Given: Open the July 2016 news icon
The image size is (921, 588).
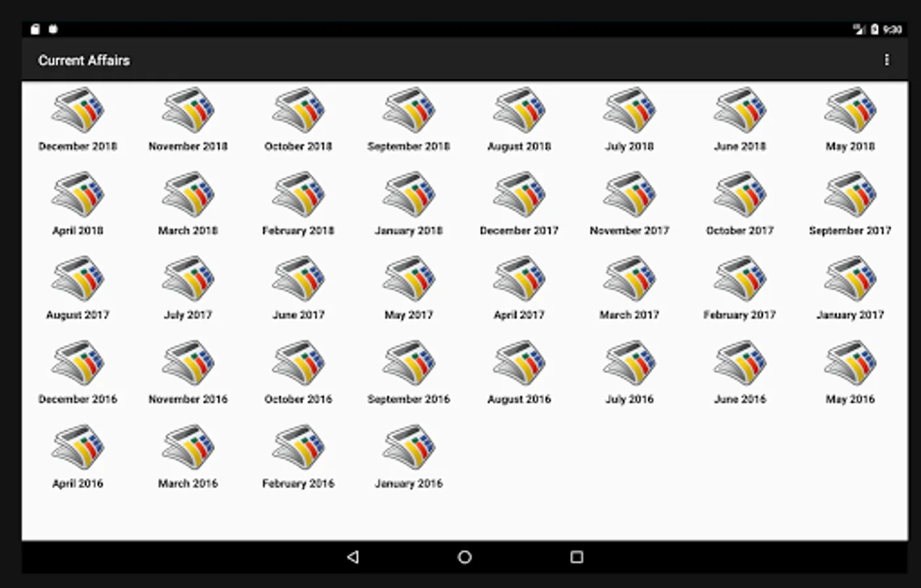Looking at the screenshot, I should 630,363.
